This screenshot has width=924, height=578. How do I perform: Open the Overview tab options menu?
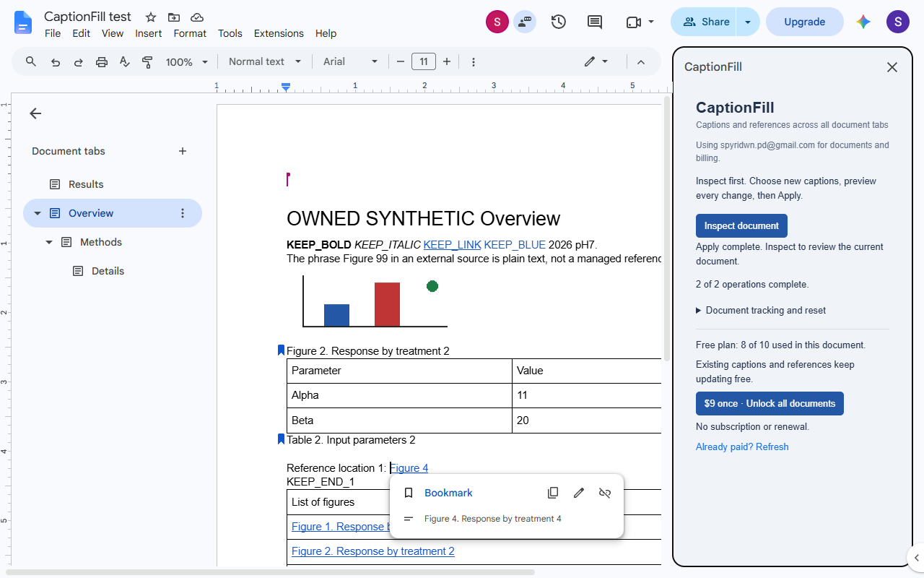click(183, 213)
